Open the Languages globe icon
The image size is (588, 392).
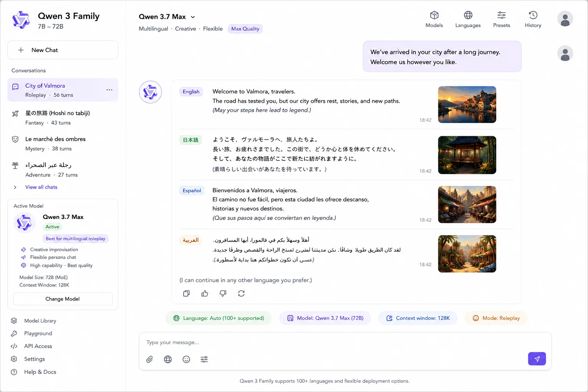(x=468, y=15)
